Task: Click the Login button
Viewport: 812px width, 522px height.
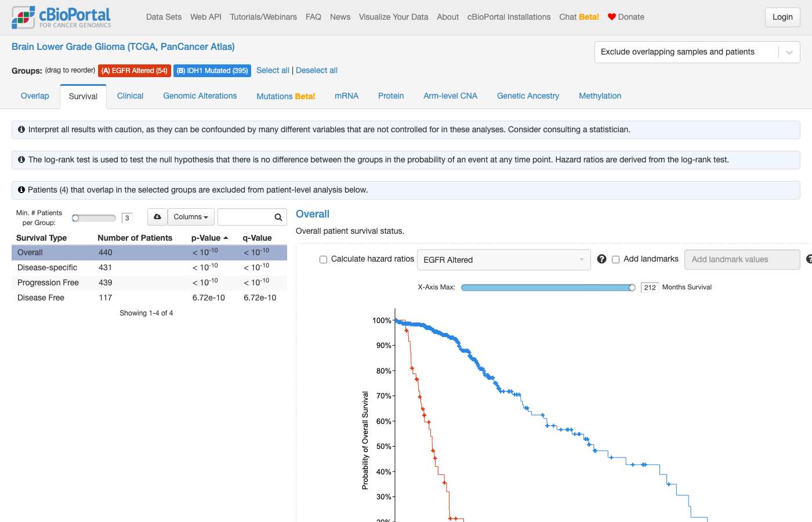Action: tap(782, 17)
